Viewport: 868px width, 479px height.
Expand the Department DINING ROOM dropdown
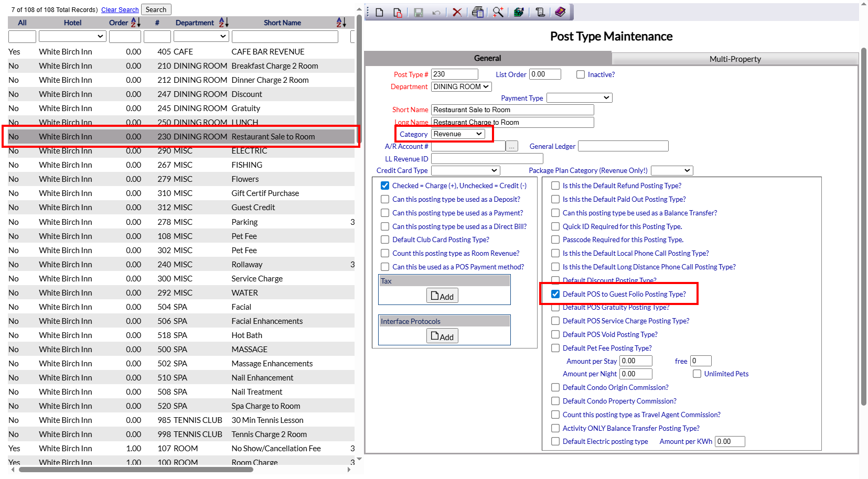tap(461, 87)
